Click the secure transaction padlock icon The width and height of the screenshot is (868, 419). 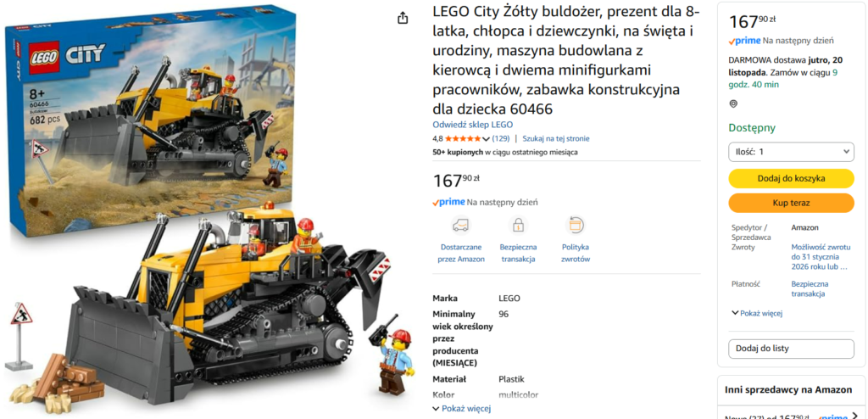pyautogui.click(x=518, y=225)
